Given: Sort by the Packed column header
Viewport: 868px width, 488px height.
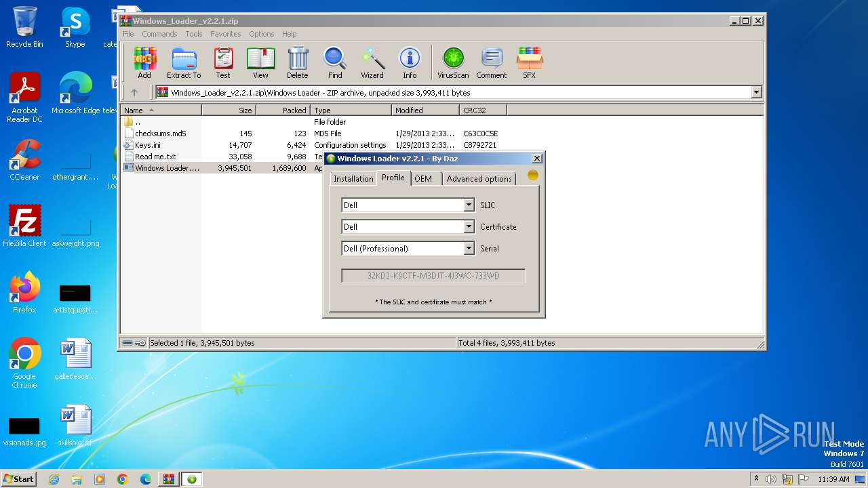Looking at the screenshot, I should [x=283, y=110].
